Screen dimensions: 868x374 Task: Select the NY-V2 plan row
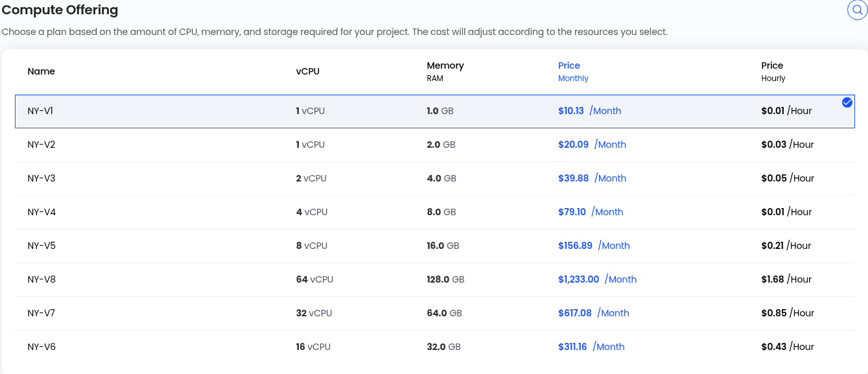435,145
